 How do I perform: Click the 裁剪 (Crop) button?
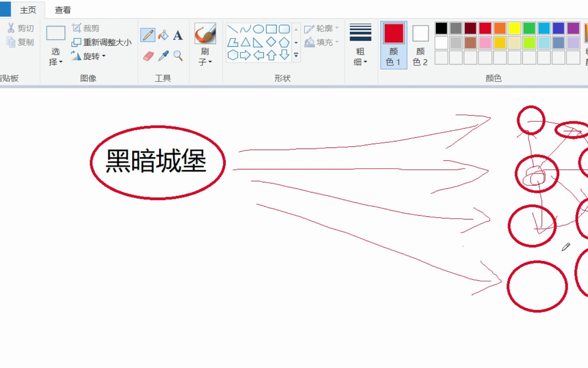(x=86, y=28)
